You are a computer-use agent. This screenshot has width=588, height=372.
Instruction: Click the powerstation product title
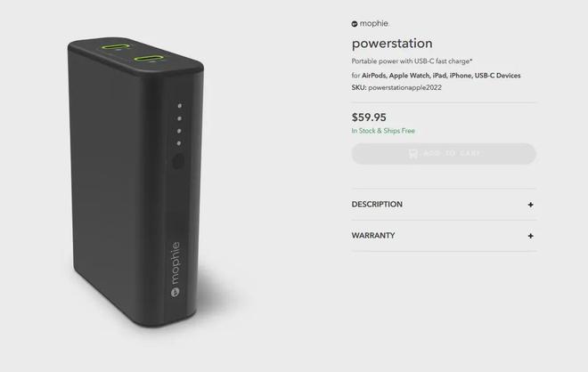tap(392, 44)
